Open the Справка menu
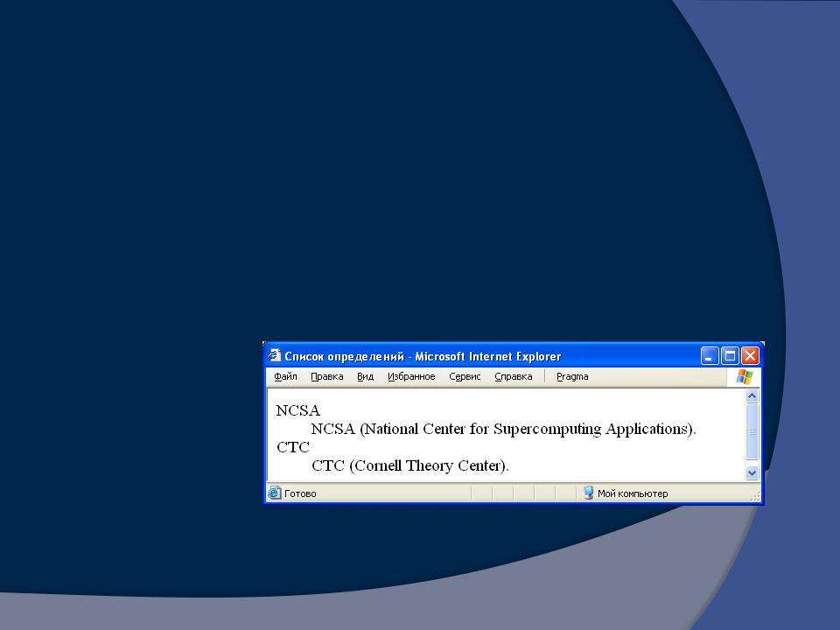 514,376
